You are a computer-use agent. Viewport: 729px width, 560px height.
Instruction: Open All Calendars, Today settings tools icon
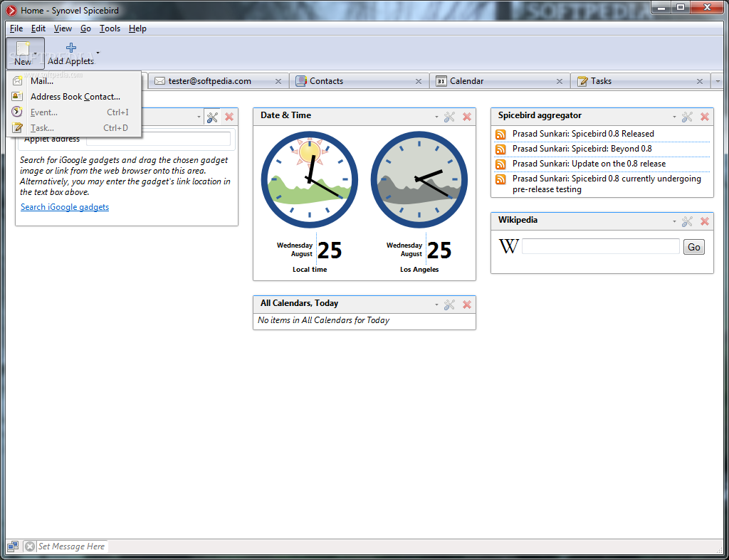tap(449, 305)
